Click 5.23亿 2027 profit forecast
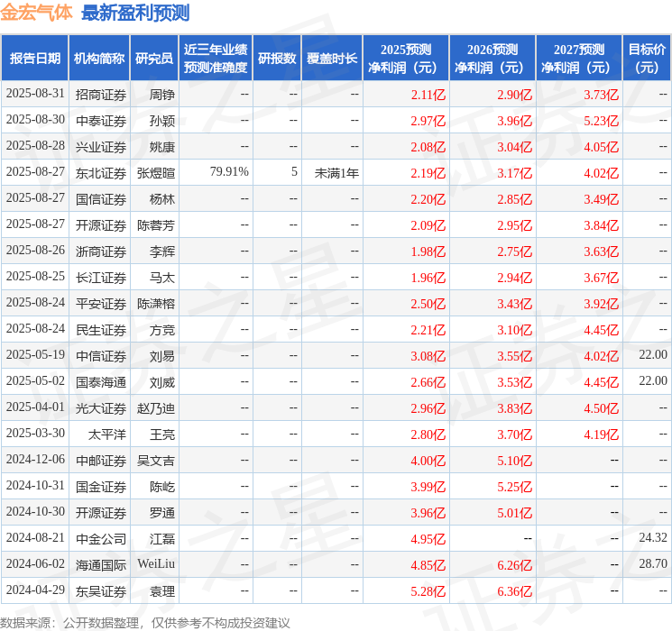Screen dimensions: 672x631 (x=601, y=121)
